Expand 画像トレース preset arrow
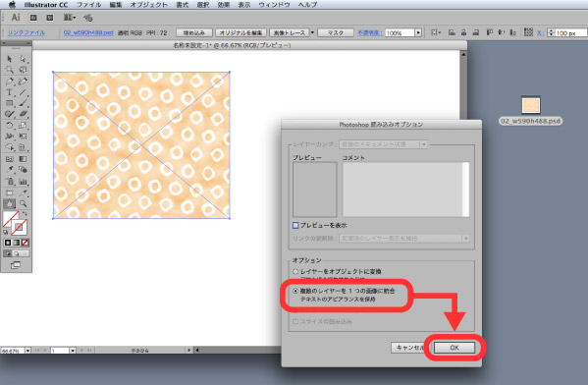Viewport: 588px width, 385px height. point(312,32)
